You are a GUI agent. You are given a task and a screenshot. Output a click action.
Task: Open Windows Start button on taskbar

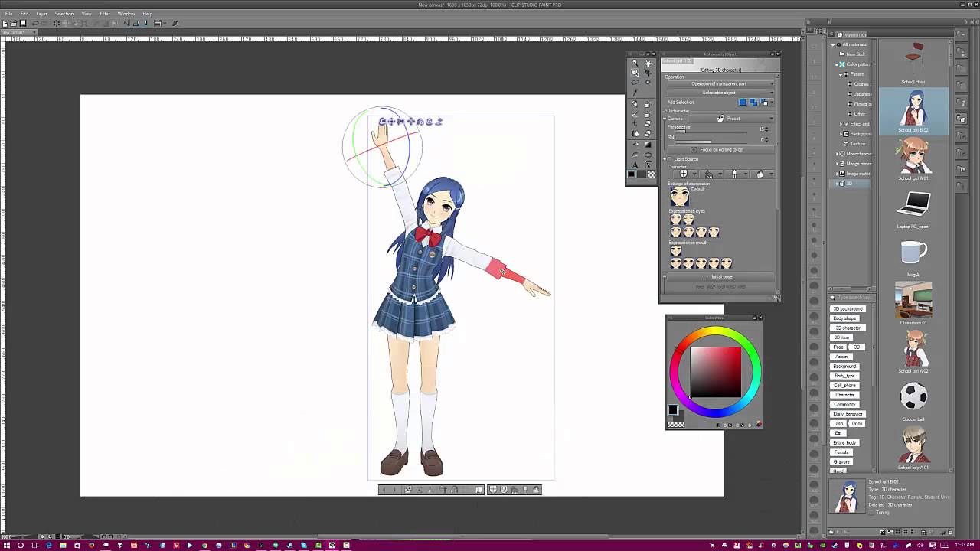(x=6, y=545)
